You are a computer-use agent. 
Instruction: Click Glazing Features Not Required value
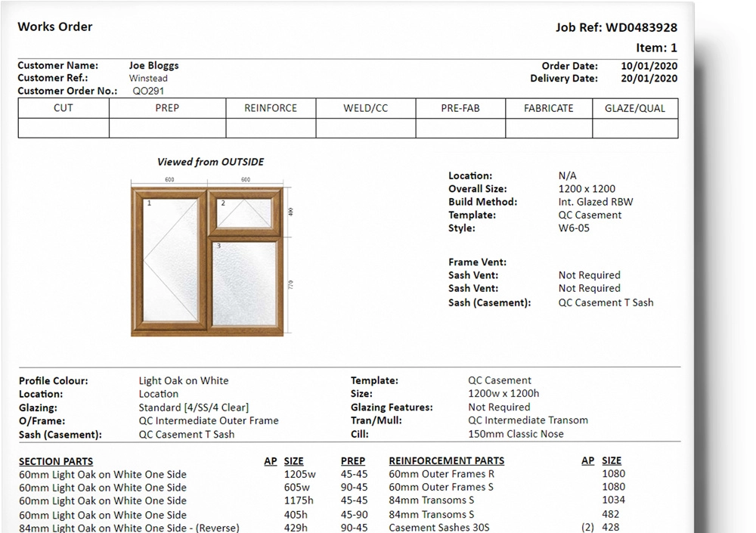click(499, 407)
